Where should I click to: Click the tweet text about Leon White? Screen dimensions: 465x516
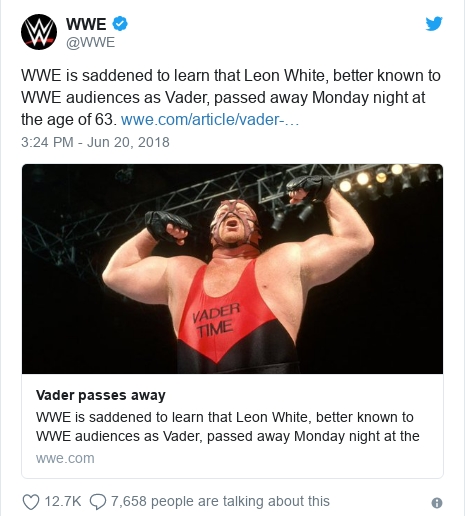tap(231, 97)
